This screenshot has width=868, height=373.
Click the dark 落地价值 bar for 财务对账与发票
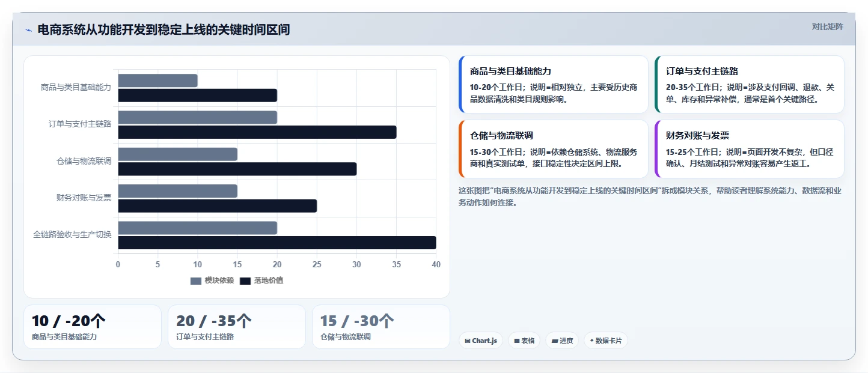(217, 206)
